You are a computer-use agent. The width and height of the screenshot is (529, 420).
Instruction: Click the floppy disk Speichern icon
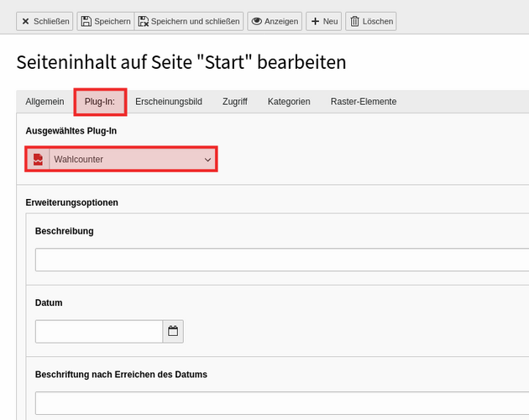click(86, 21)
